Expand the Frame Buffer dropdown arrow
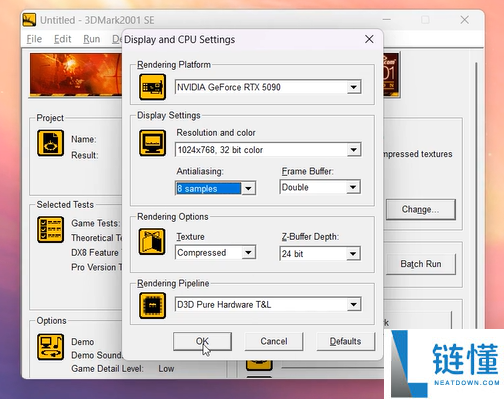504x399 pixels. [x=353, y=187]
